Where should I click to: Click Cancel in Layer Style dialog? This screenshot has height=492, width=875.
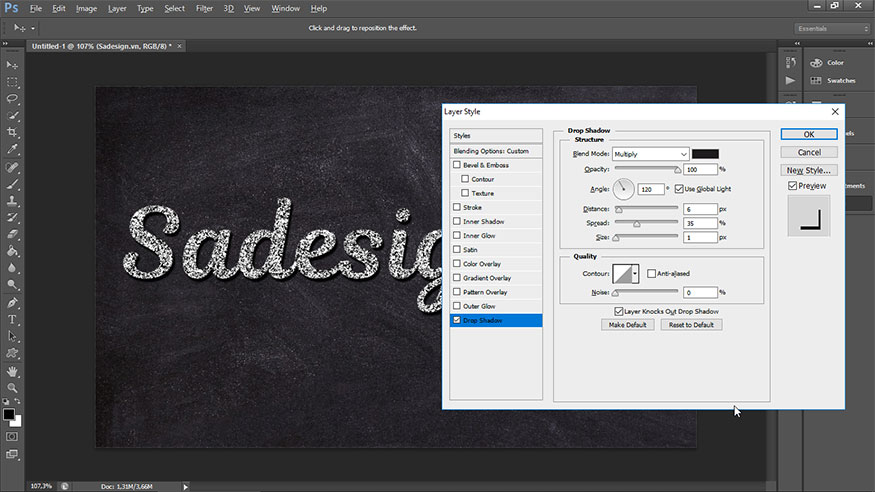point(809,152)
